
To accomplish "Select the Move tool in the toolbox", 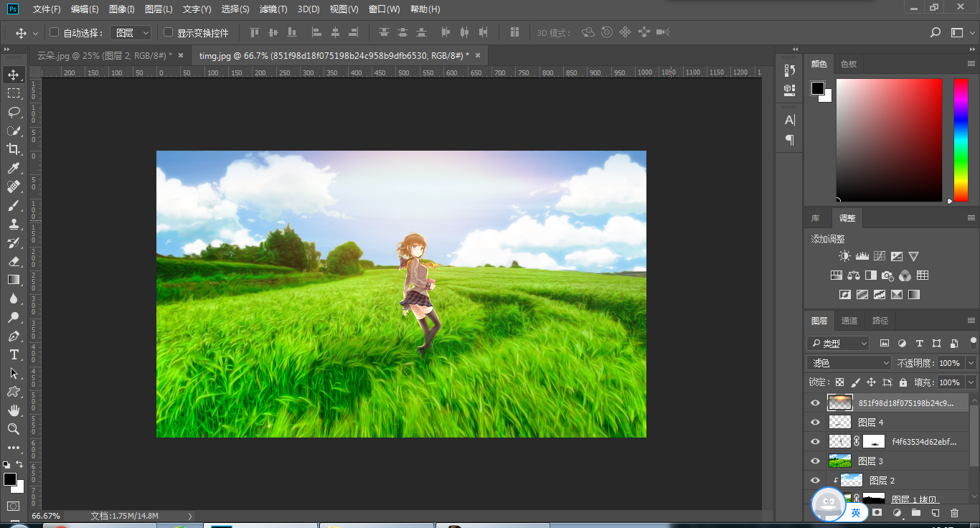I will (x=14, y=75).
